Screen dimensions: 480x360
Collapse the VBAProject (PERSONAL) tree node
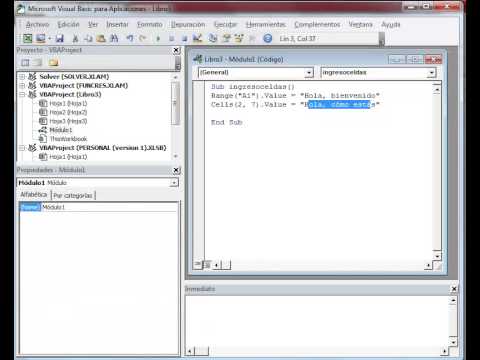[22, 148]
